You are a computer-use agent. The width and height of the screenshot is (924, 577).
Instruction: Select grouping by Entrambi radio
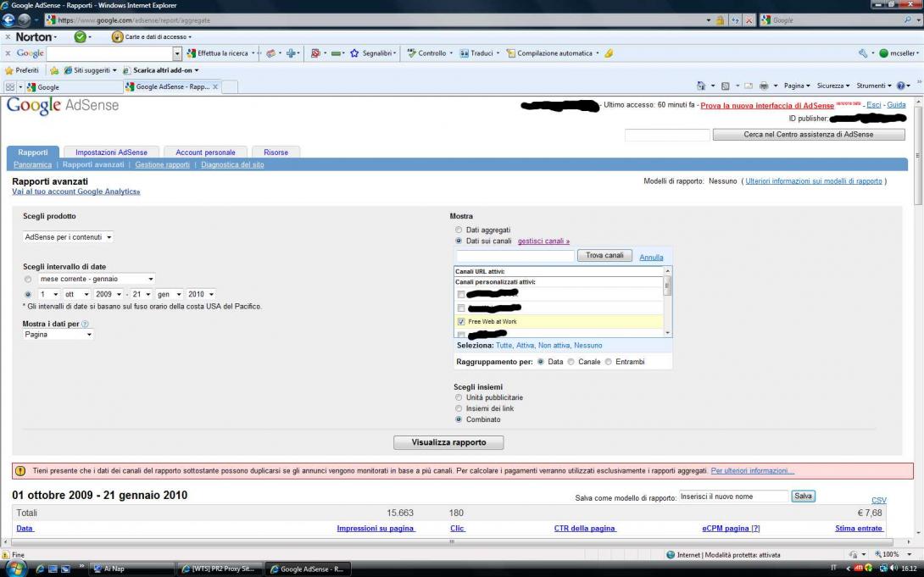tap(608, 362)
